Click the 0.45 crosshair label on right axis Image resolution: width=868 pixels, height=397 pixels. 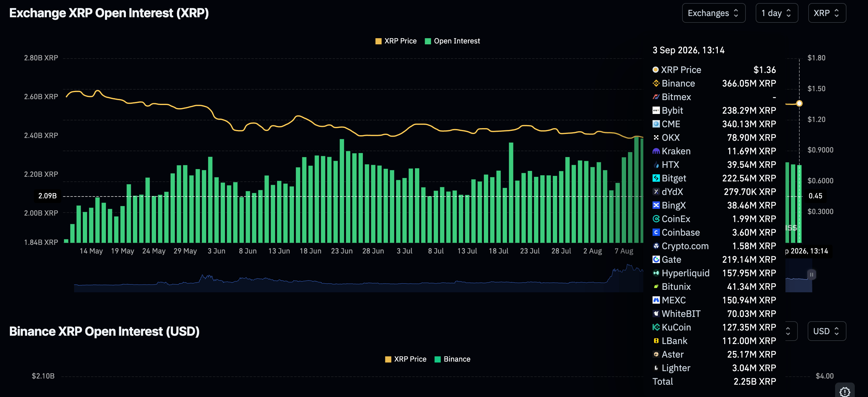(x=815, y=196)
